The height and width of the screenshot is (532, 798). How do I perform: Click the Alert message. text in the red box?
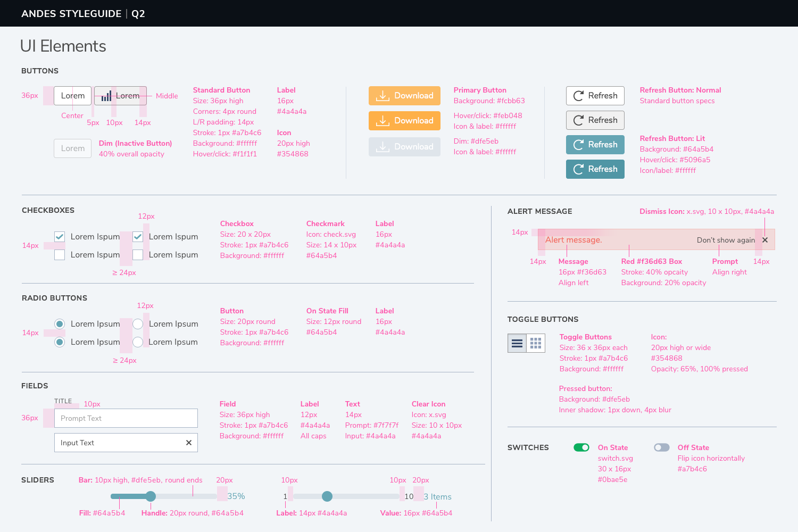pyautogui.click(x=573, y=240)
